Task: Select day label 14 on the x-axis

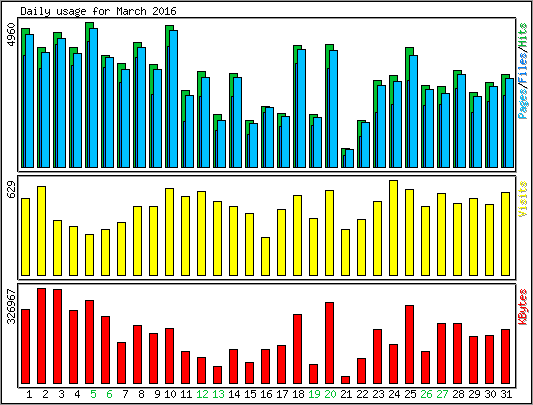Action: [234, 394]
